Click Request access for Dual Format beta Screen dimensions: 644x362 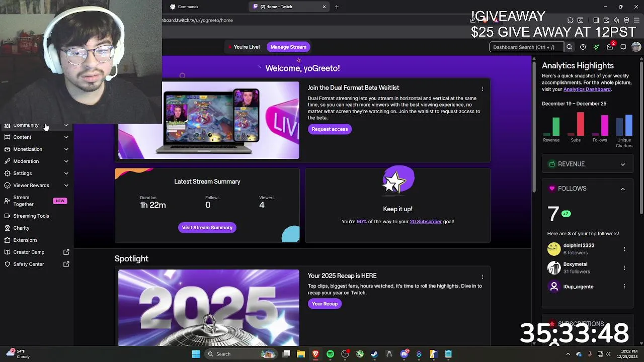330,129
